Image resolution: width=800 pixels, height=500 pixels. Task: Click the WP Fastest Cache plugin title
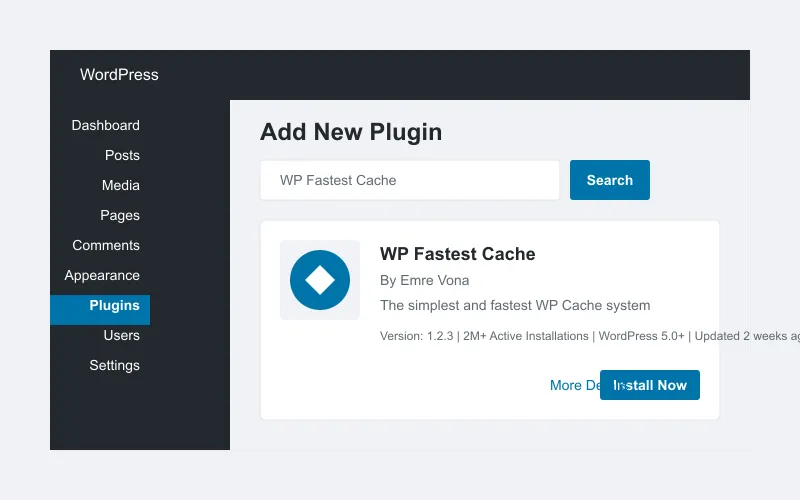[457, 254]
